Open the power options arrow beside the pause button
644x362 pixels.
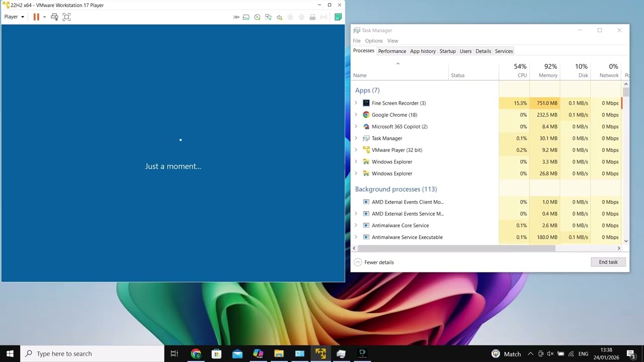coord(44,17)
